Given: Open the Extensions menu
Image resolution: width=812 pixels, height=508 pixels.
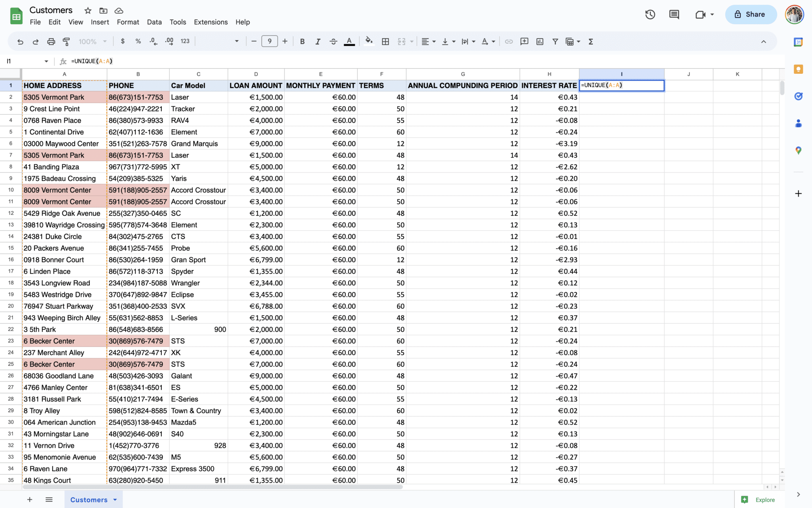Looking at the screenshot, I should pos(211,22).
